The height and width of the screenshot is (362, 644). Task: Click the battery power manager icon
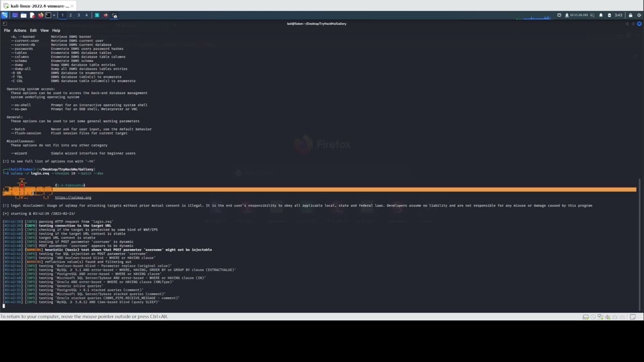click(x=609, y=15)
